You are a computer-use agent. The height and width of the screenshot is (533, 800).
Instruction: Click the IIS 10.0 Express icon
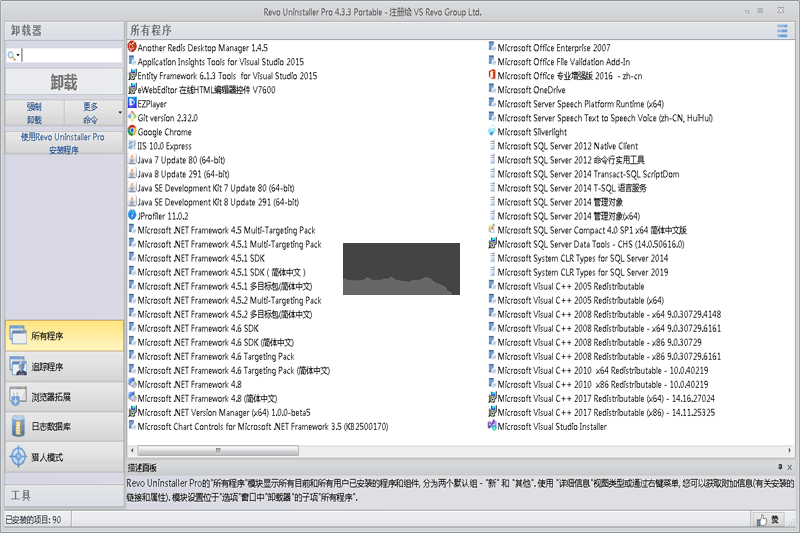coord(132,145)
